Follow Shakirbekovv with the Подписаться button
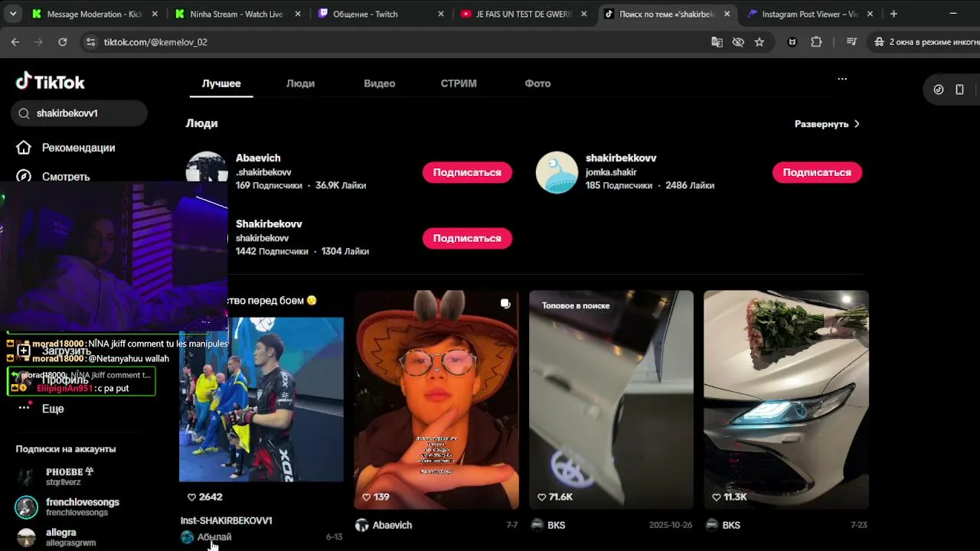This screenshot has height=551, width=980. (467, 238)
